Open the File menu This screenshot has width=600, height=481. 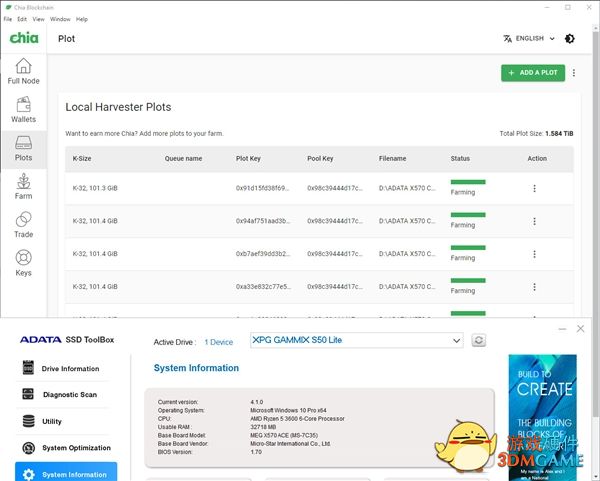pyautogui.click(x=8, y=19)
